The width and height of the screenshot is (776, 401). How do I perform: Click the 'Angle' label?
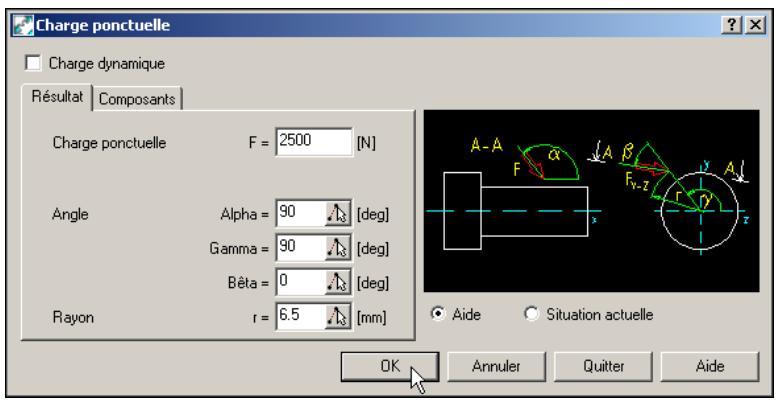pyautogui.click(x=70, y=215)
